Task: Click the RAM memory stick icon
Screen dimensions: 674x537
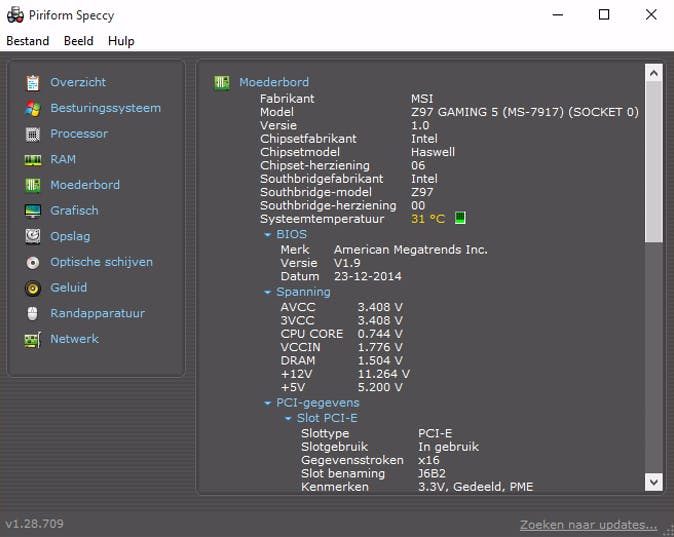Action: tap(33, 160)
